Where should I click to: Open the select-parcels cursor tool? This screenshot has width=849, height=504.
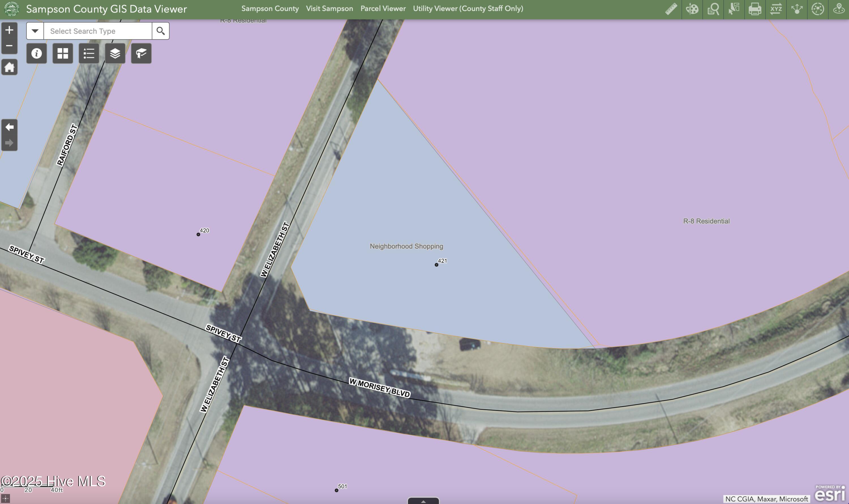(x=734, y=9)
